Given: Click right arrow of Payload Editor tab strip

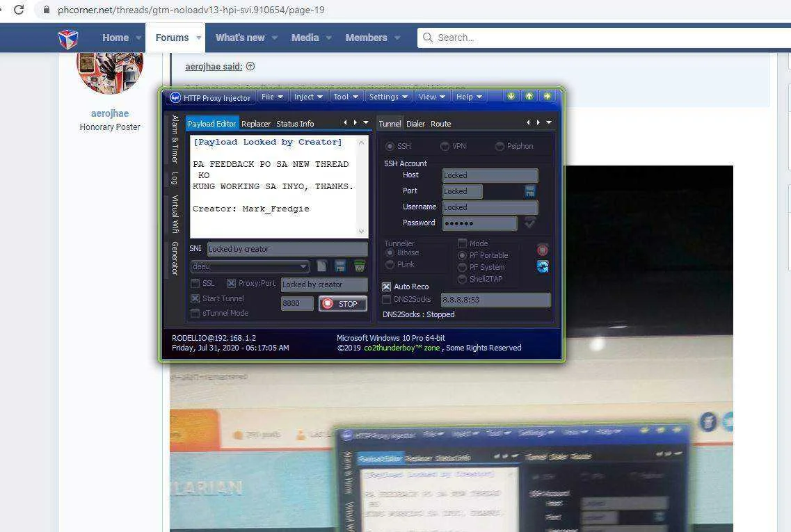Looking at the screenshot, I should coord(355,122).
